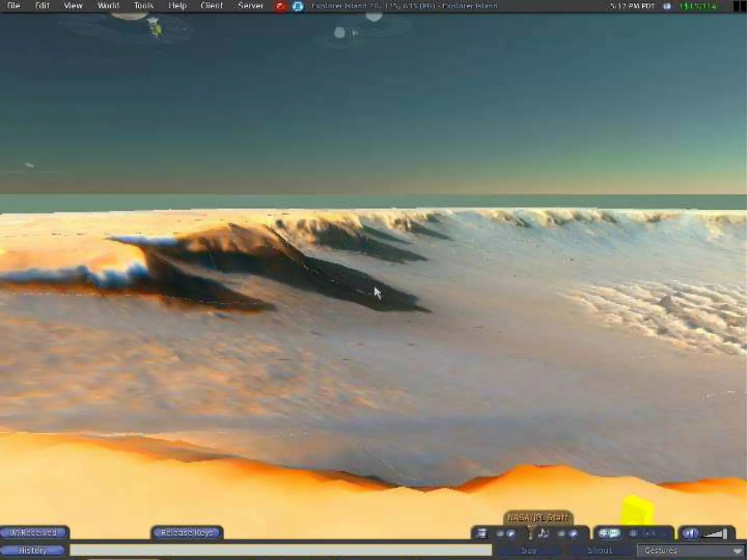This screenshot has height=560, width=747.
Task: Open the Tools menu
Action: tap(143, 6)
